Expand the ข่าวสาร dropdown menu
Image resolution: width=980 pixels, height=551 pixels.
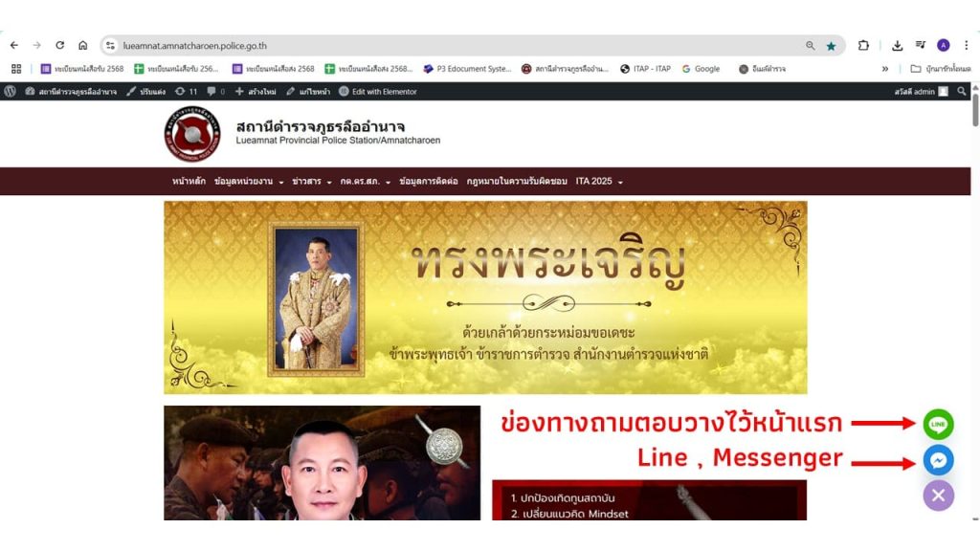click(312, 181)
